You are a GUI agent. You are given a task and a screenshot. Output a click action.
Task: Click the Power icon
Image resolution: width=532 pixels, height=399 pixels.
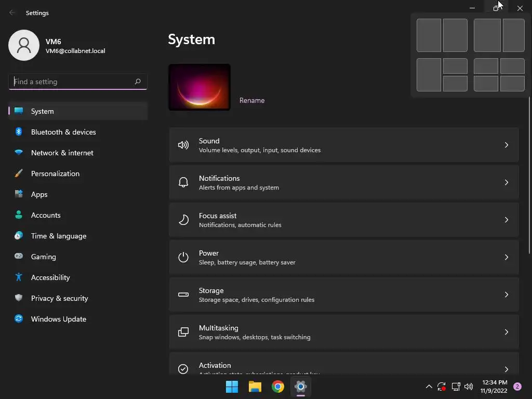tap(183, 257)
